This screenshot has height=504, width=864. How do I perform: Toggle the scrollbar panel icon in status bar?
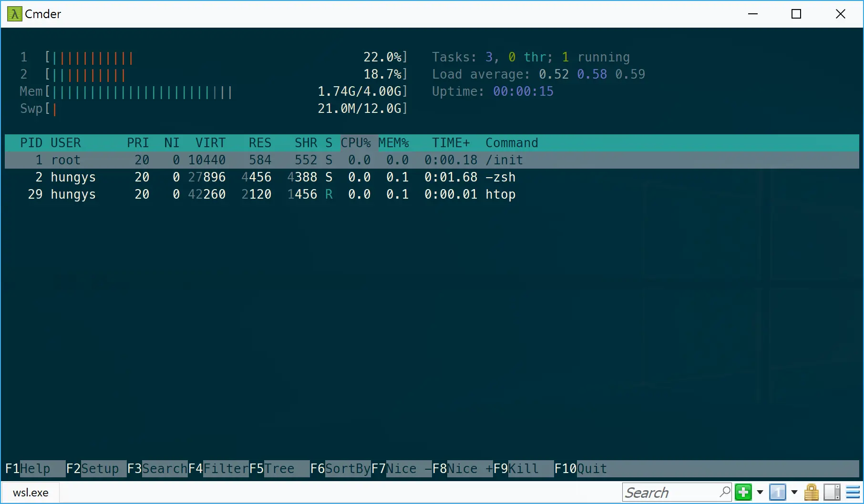832,492
